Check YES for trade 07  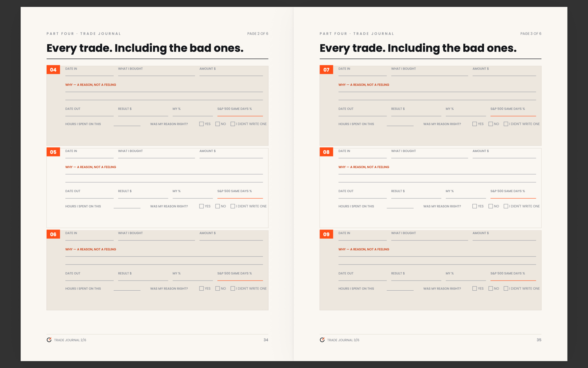click(475, 124)
